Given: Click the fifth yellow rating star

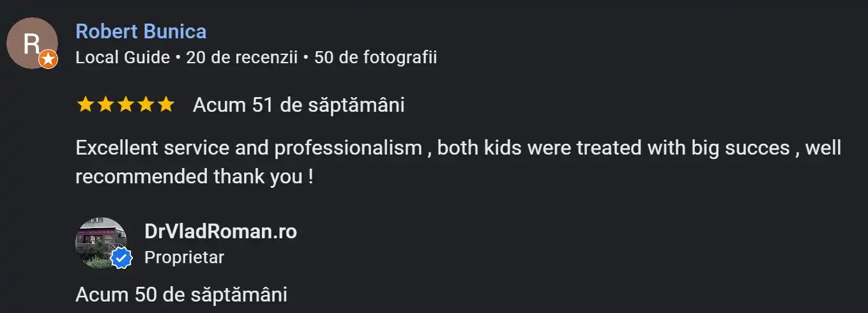Looking at the screenshot, I should [165, 105].
